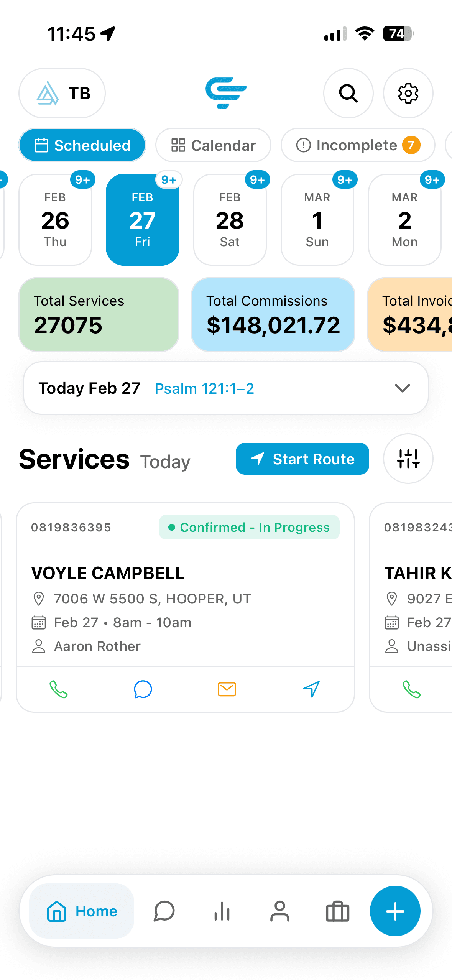Open the profile person icon in bottom navigation

pyautogui.click(x=280, y=911)
